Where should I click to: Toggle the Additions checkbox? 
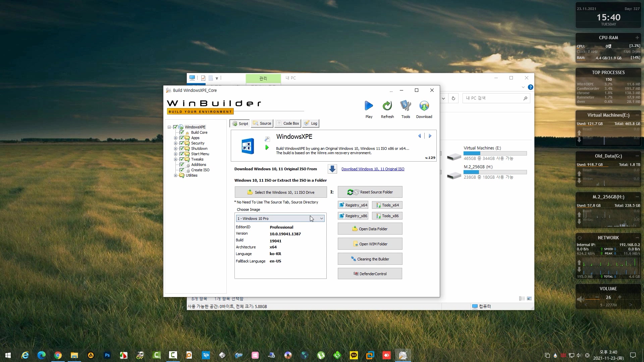pos(182,165)
